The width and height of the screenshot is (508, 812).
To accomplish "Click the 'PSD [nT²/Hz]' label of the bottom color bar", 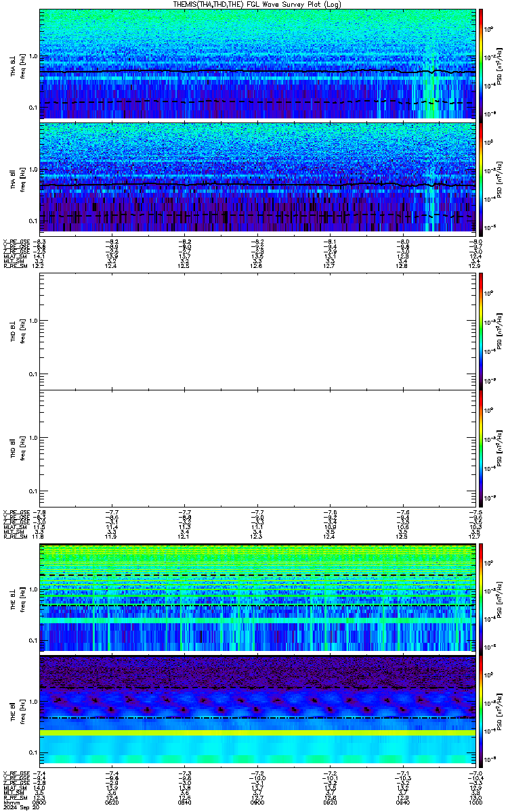I will pos(499,710).
